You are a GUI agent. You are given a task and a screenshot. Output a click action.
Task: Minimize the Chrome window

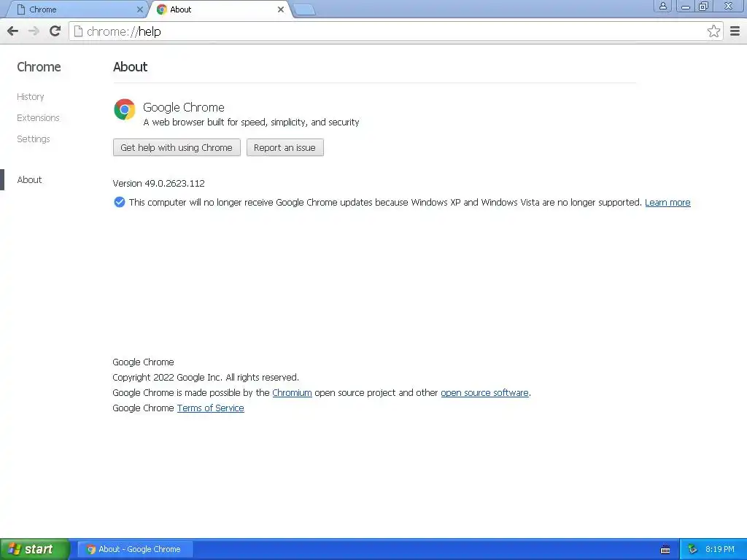[686, 6]
